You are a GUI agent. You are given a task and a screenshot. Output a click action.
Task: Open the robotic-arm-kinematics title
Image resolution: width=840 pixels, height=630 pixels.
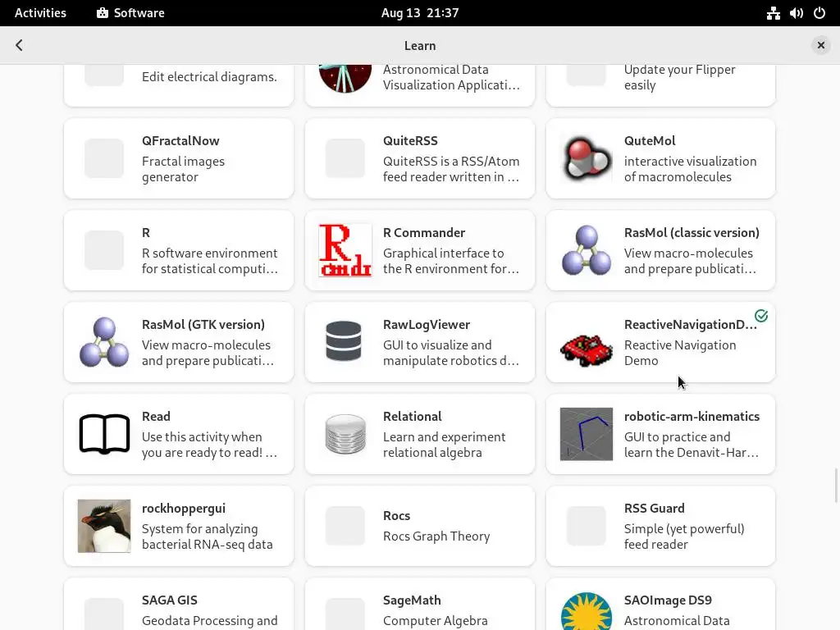click(692, 416)
